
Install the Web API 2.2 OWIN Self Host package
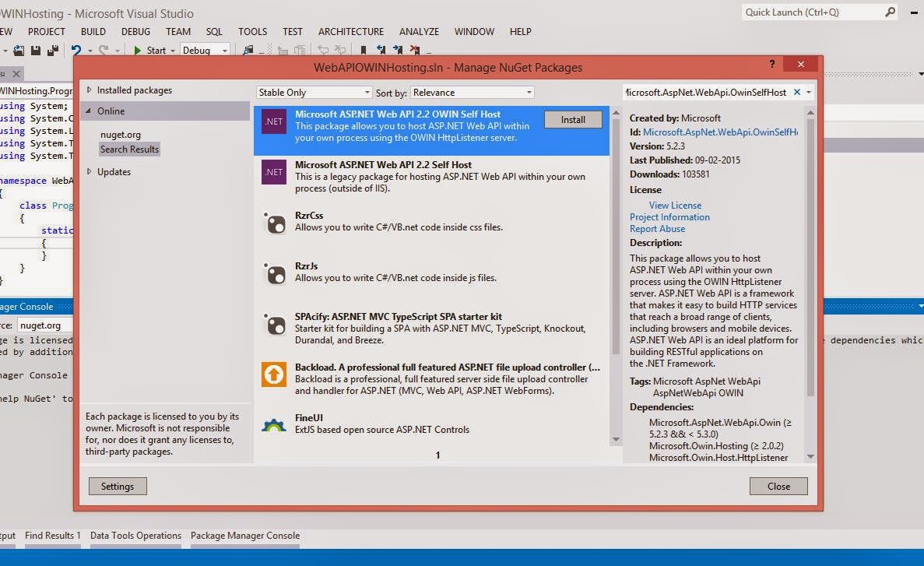click(573, 120)
